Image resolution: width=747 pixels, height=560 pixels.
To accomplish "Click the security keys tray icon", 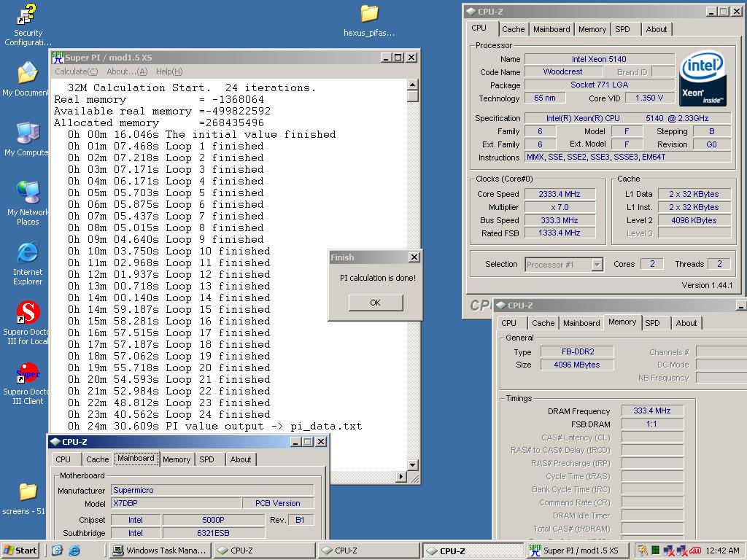I will pos(643,551).
